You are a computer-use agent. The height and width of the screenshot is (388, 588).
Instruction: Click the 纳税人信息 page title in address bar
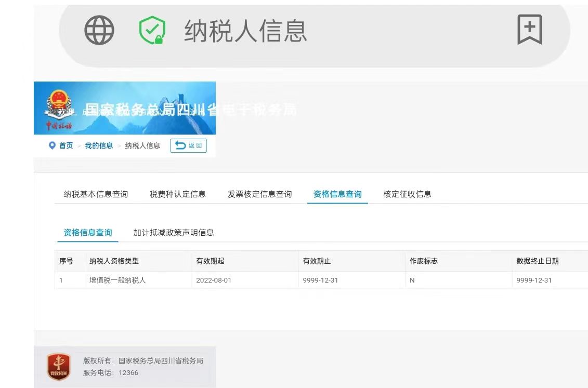[x=245, y=31]
